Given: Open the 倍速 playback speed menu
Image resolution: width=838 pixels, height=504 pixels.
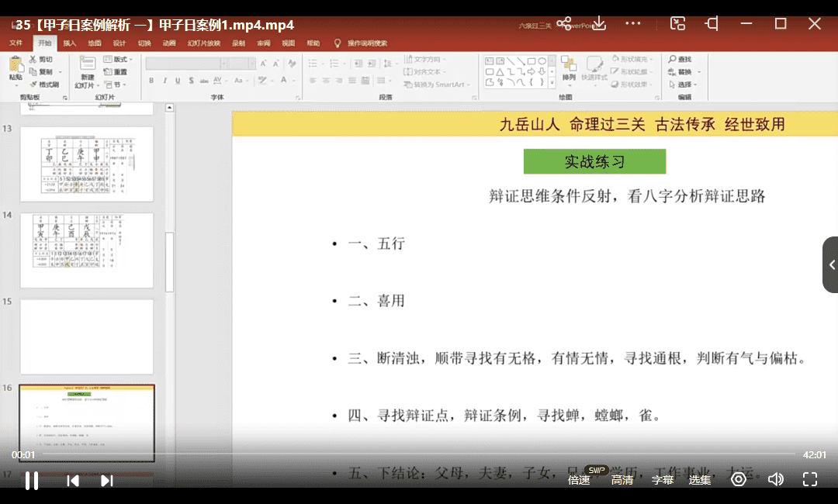Looking at the screenshot, I should coord(579,480).
